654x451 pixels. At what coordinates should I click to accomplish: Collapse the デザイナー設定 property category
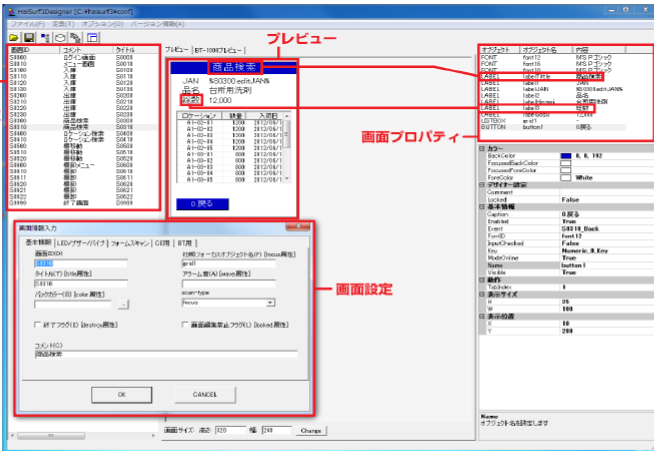[482, 185]
